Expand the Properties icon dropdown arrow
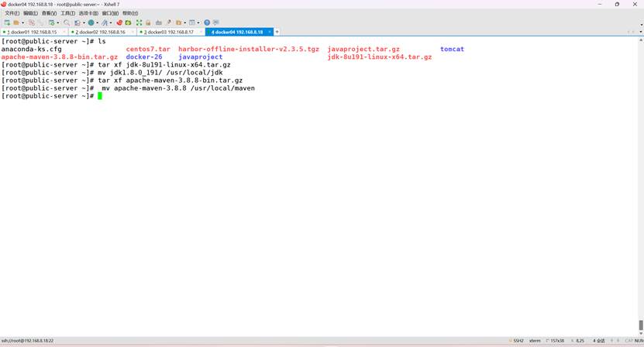This screenshot has width=644, height=347. point(58,22)
